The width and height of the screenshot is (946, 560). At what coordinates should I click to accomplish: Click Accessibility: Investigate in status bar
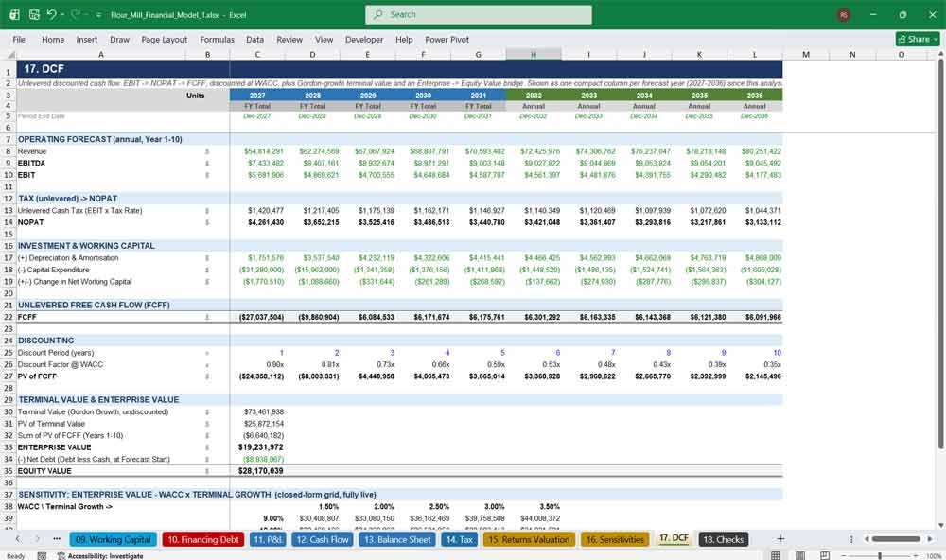[x=100, y=556]
